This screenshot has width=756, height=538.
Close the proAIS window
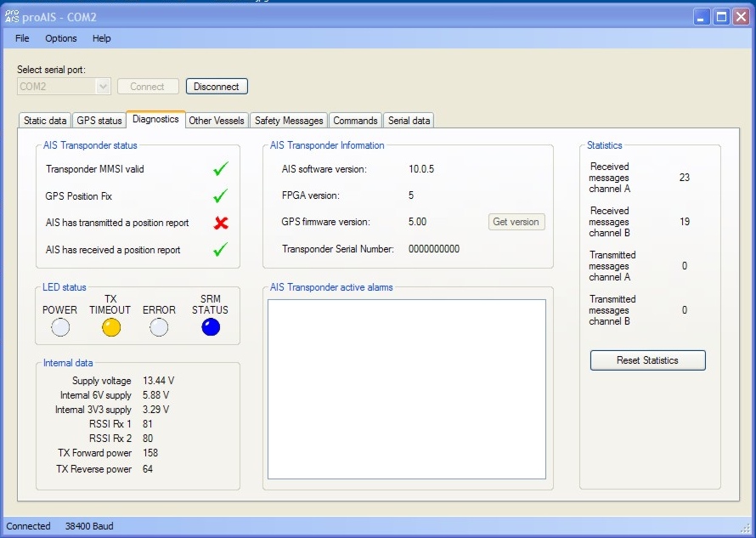(741, 17)
